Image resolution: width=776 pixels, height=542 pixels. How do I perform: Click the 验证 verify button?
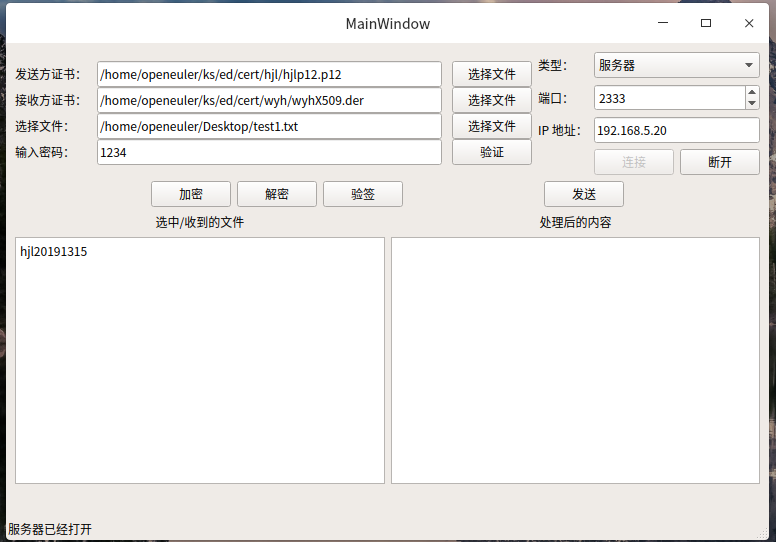tap(492, 152)
